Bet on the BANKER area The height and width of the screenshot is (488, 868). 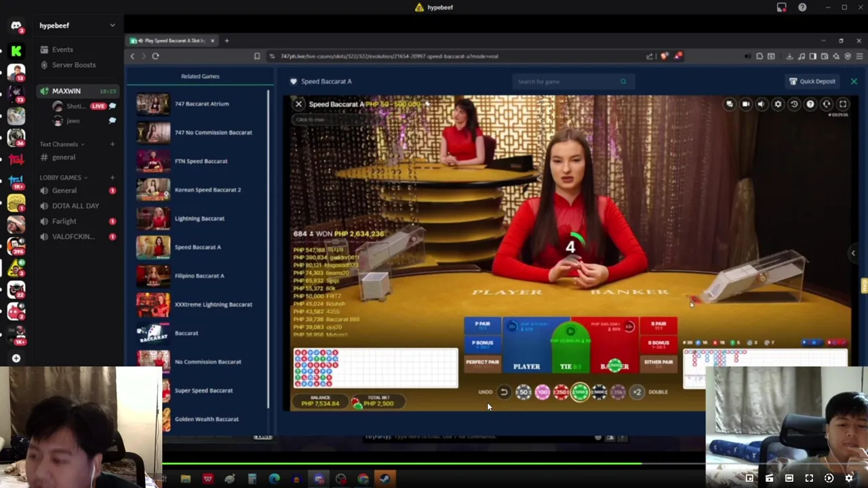[614, 347]
